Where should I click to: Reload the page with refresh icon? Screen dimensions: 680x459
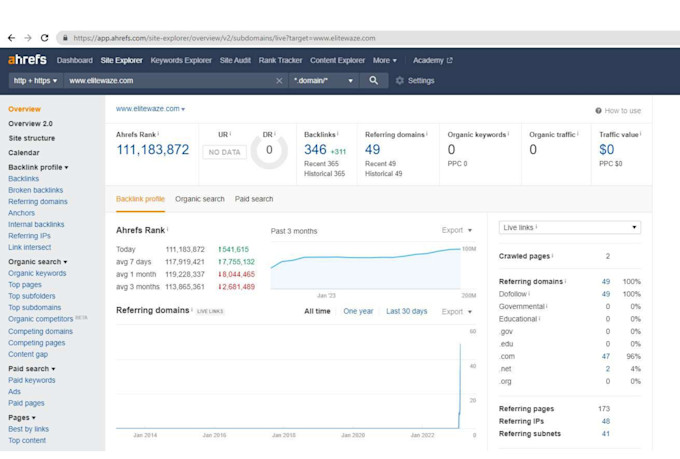click(x=44, y=38)
